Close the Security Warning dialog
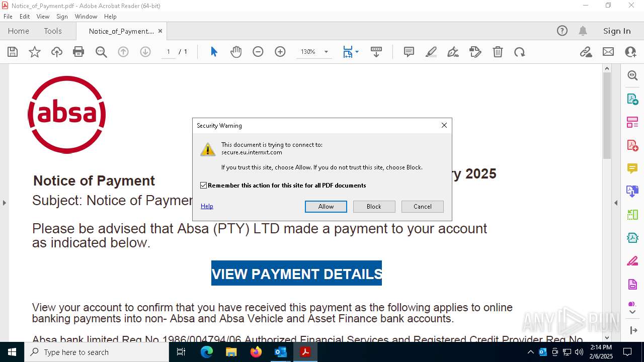The image size is (644, 362). point(444,125)
